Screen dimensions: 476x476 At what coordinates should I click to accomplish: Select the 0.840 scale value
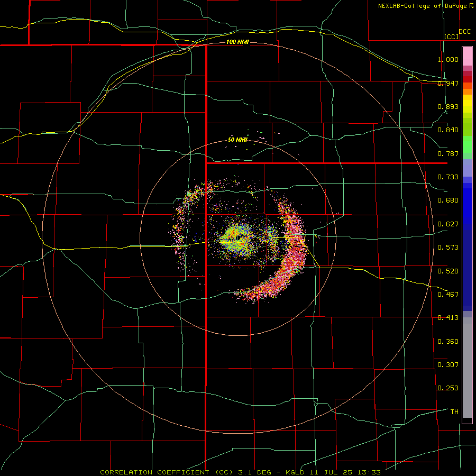pos(448,130)
